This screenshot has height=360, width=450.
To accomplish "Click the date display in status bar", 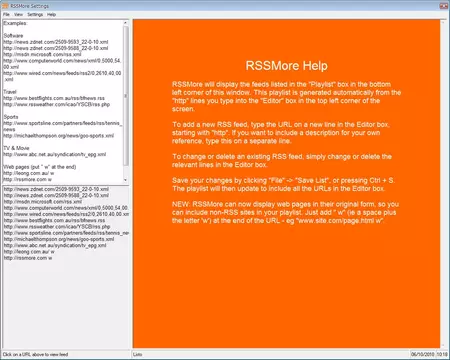I will point(422,354).
